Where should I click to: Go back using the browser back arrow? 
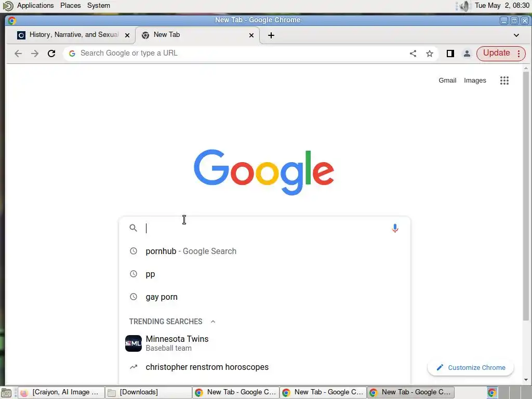click(x=18, y=54)
